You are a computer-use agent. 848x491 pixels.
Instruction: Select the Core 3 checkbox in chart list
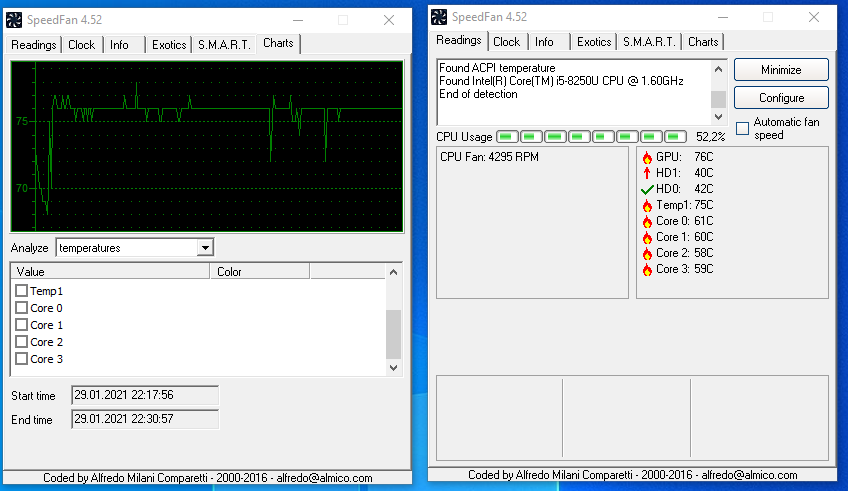[x=22, y=359]
